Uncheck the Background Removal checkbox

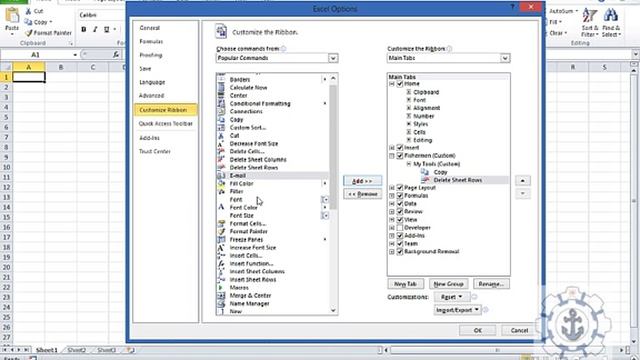tap(400, 251)
